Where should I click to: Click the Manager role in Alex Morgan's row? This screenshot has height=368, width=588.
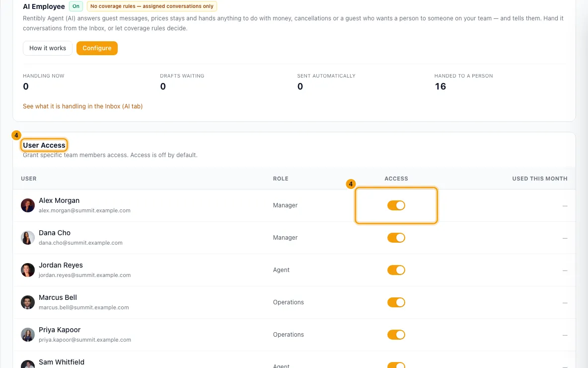click(x=286, y=205)
